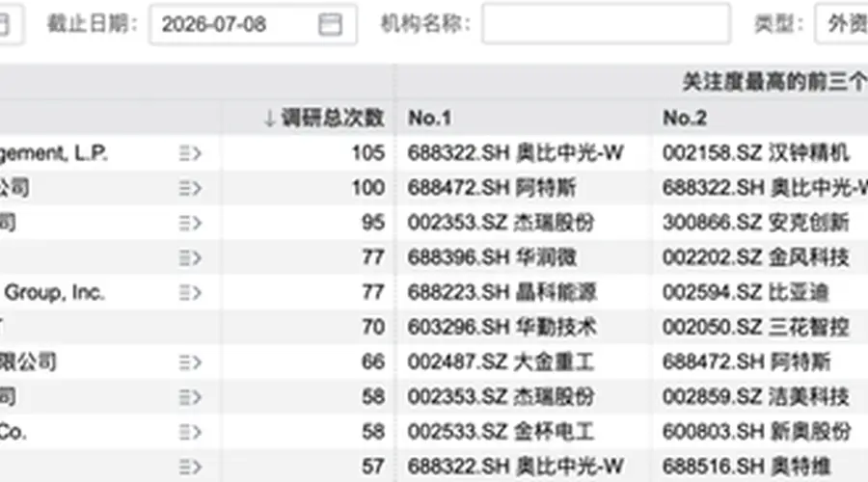Select cell 002202.SZ 金风科技
This screenshot has width=868, height=482.
[x=755, y=257]
